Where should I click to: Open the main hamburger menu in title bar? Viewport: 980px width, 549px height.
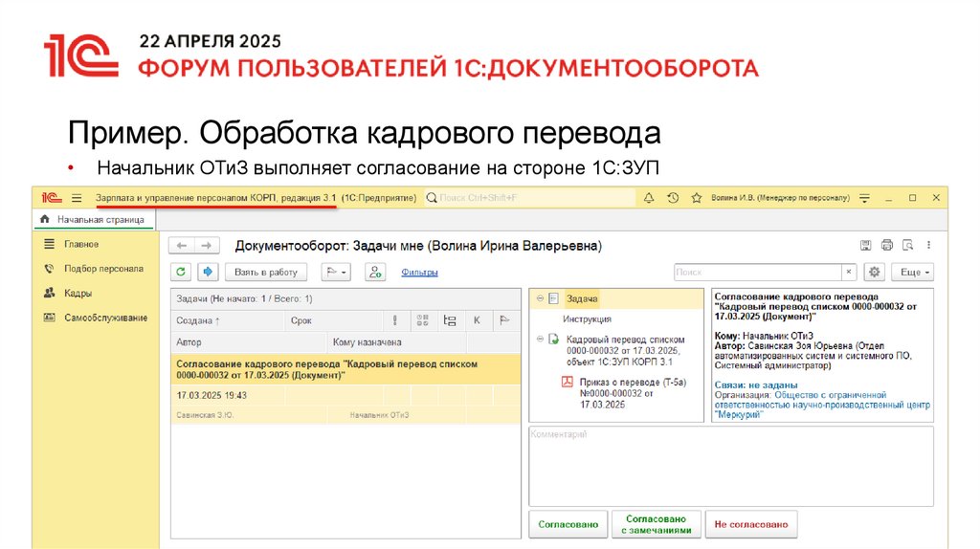[x=77, y=198]
